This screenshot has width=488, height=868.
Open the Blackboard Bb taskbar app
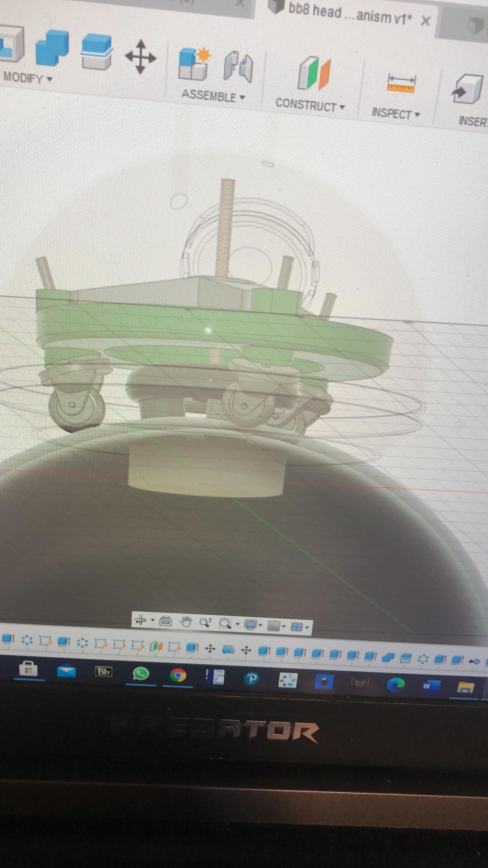point(103,671)
